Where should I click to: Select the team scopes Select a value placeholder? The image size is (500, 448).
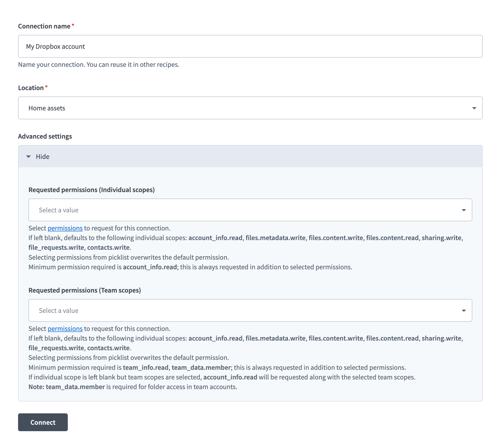pos(58,310)
